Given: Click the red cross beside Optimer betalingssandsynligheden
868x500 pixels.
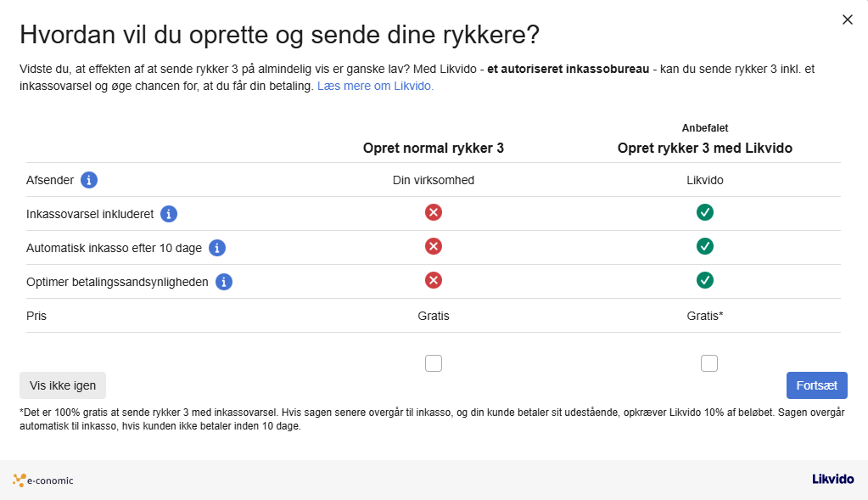Looking at the screenshot, I should pyautogui.click(x=434, y=280).
